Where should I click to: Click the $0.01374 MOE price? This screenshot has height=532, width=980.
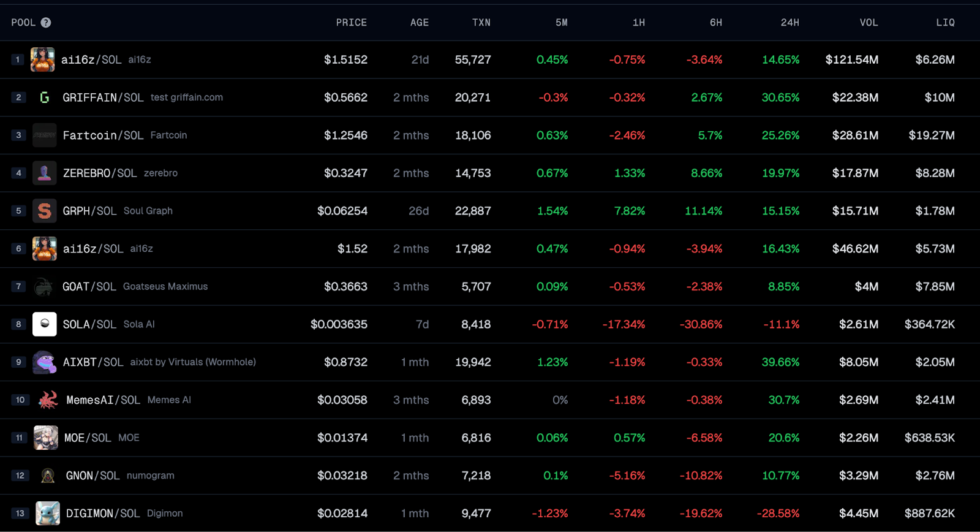[342, 438]
